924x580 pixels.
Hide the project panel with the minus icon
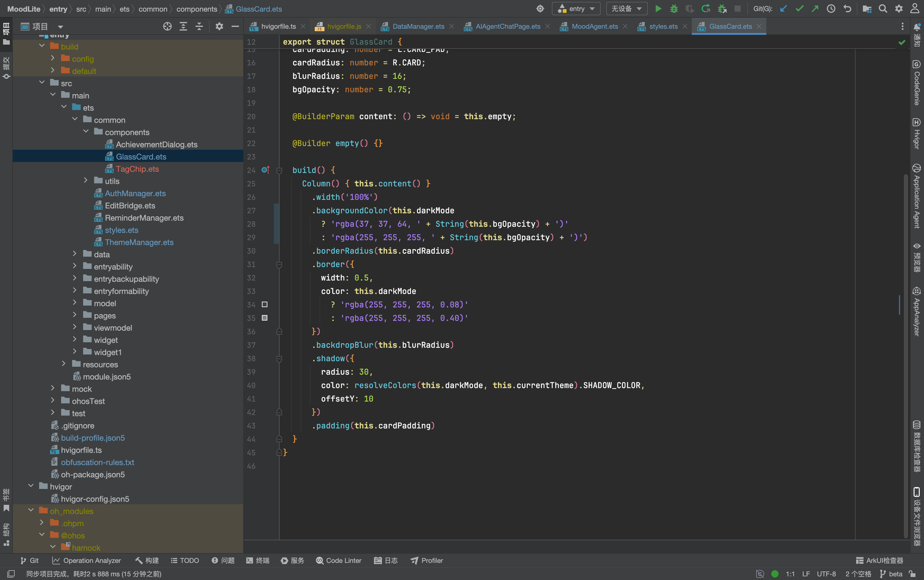235,27
